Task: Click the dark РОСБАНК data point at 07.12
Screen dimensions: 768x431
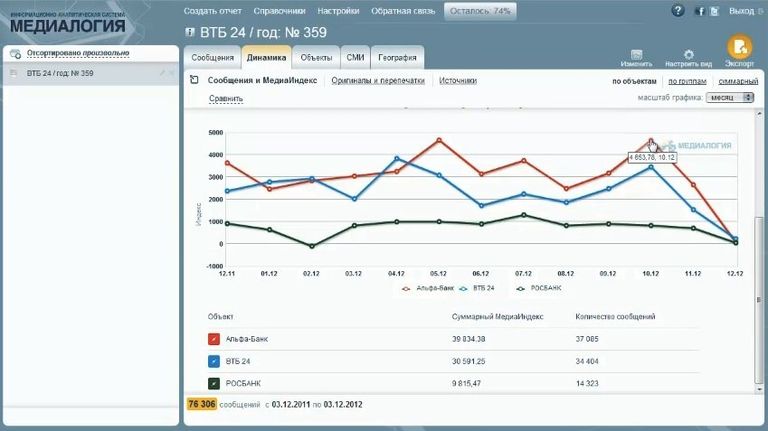Action: [524, 215]
